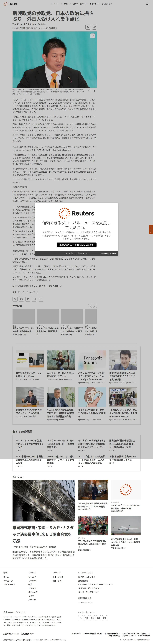Open クッキーの管理 footer link

144,636
